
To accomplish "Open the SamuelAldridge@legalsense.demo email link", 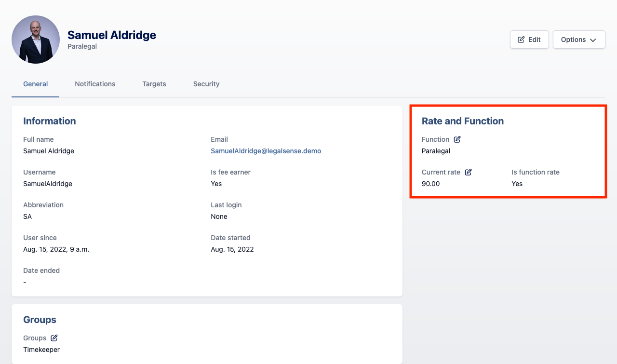I will coord(266,151).
